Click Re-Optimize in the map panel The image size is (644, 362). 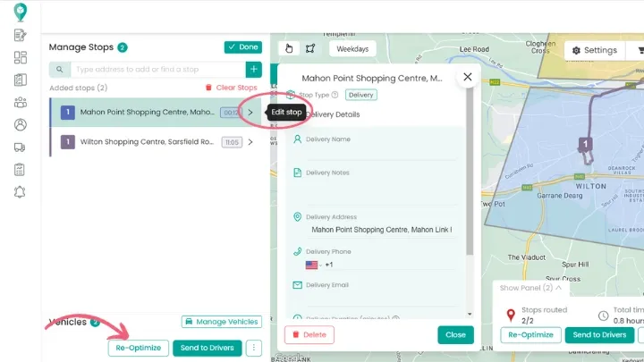click(x=530, y=335)
